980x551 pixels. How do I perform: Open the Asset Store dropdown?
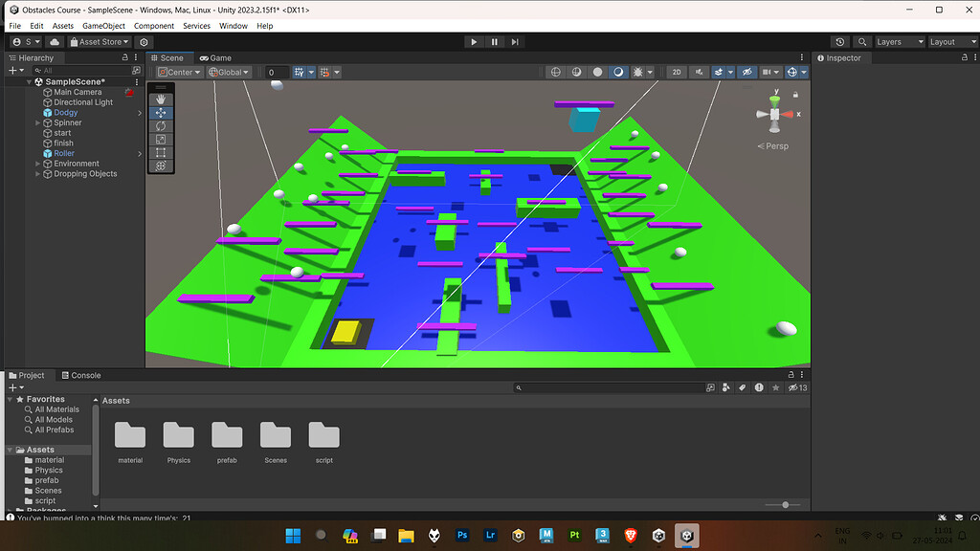tap(100, 42)
